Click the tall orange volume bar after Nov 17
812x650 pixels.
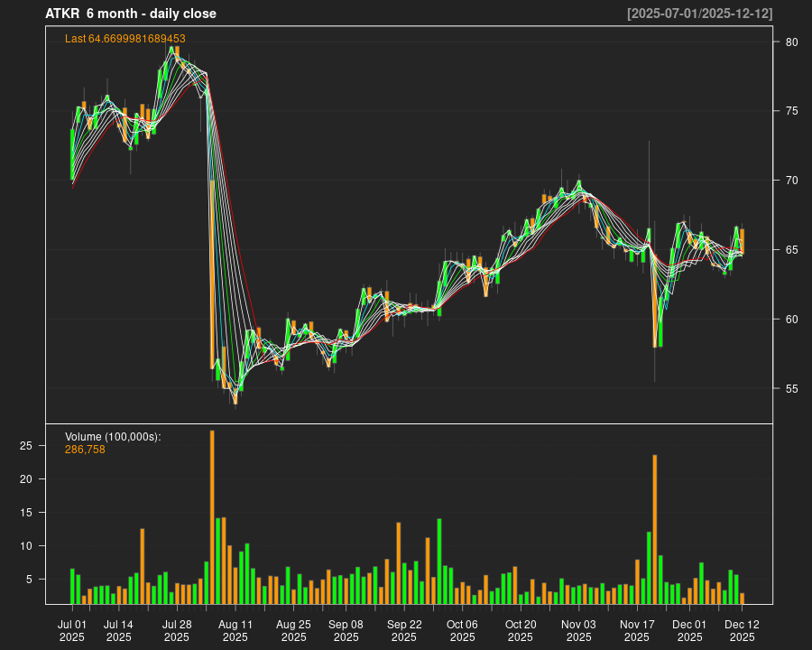click(655, 529)
